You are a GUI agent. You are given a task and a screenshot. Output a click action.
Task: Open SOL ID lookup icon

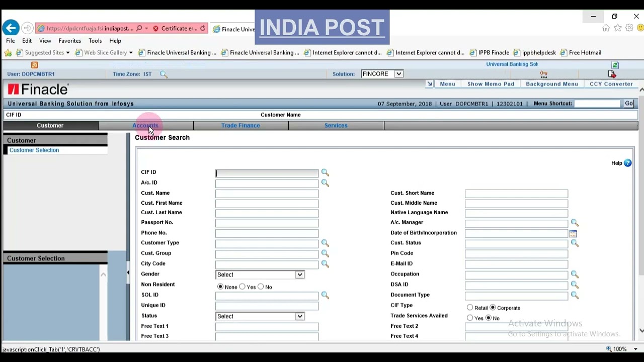(325, 295)
